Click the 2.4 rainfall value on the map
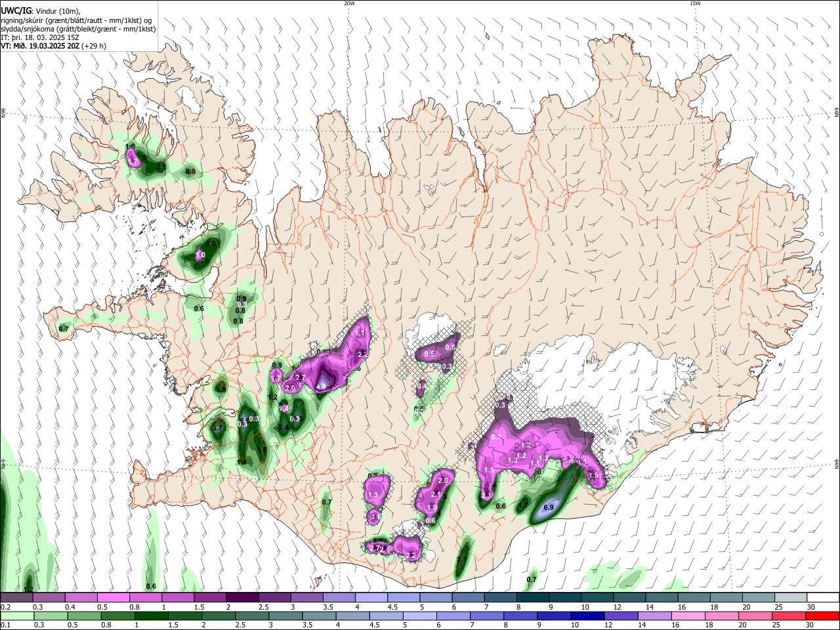The width and height of the screenshot is (840, 630). [283, 427]
